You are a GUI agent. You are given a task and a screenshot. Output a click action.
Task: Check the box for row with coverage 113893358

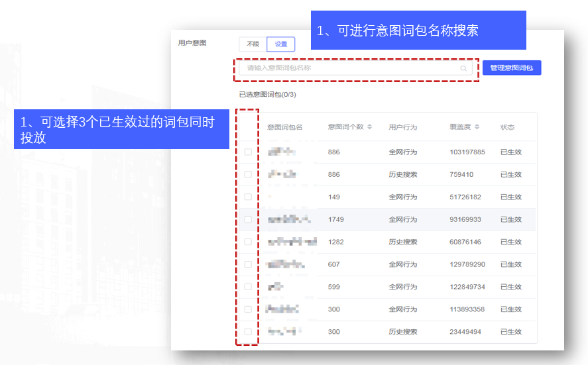click(x=248, y=309)
